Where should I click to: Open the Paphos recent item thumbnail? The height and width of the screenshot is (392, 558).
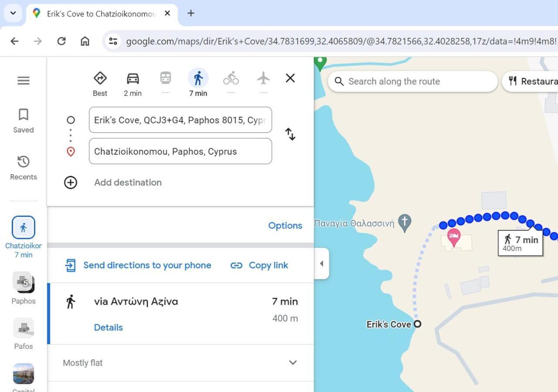[x=24, y=282]
